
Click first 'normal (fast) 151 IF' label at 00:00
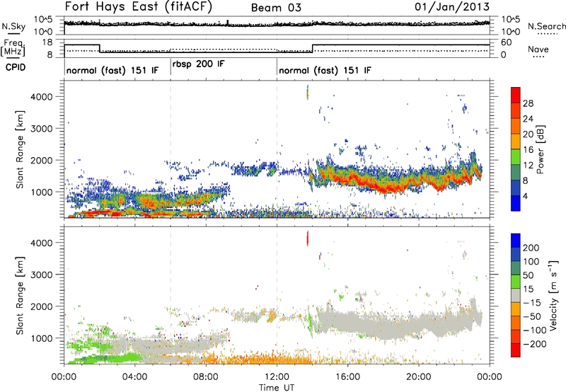tap(112, 70)
